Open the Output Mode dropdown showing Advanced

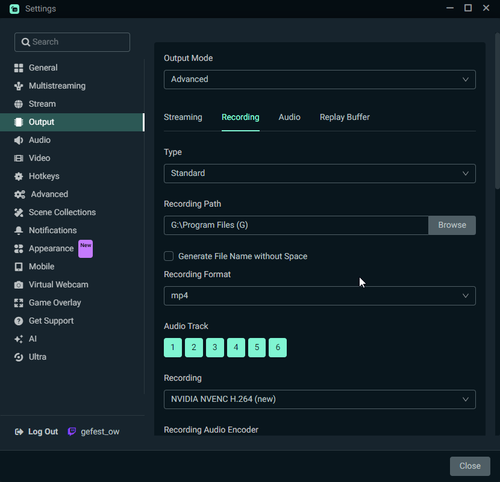320,79
